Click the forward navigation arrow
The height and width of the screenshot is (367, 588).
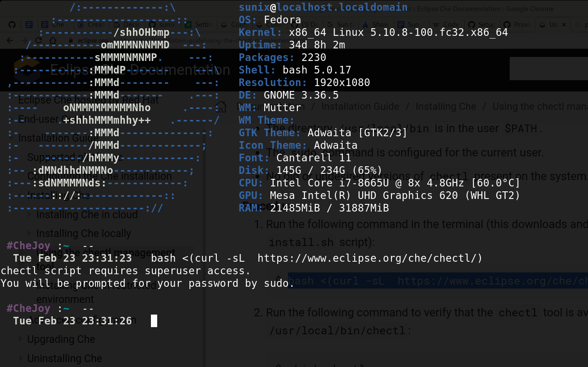[x=25, y=39]
